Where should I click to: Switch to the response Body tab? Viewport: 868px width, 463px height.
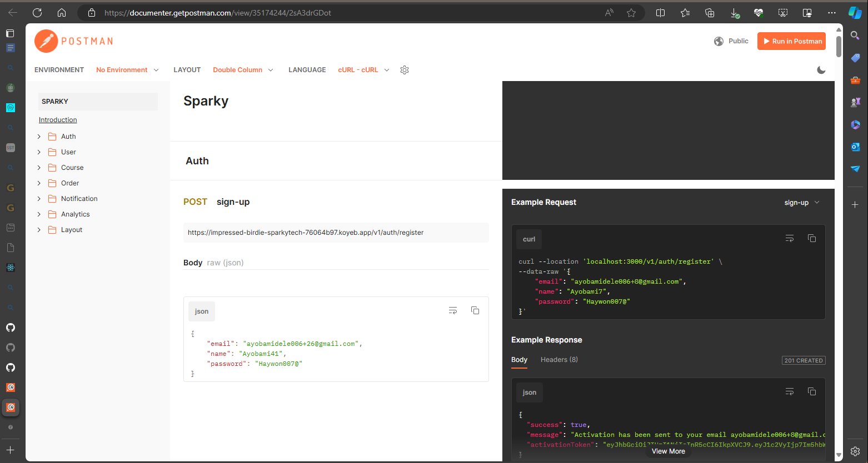click(519, 360)
